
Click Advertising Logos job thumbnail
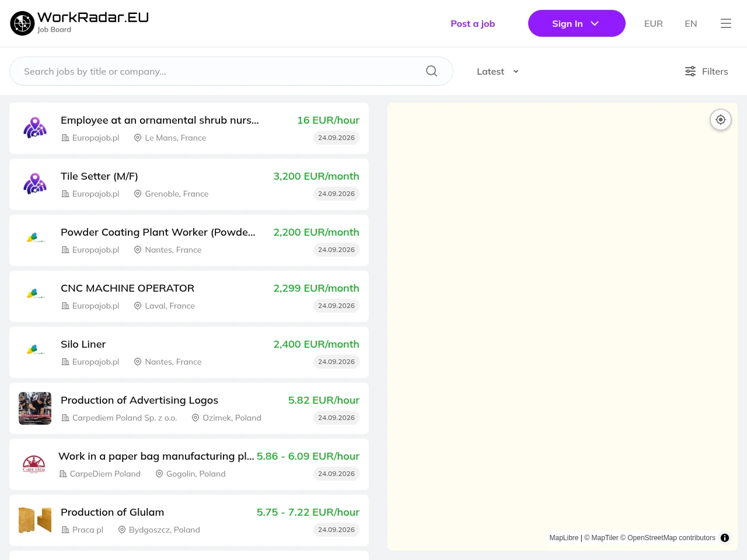pos(35,408)
